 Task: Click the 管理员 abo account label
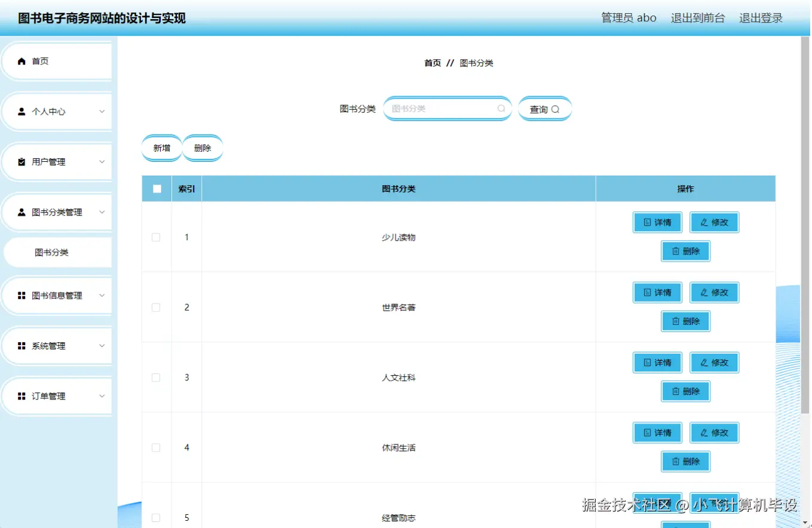629,18
